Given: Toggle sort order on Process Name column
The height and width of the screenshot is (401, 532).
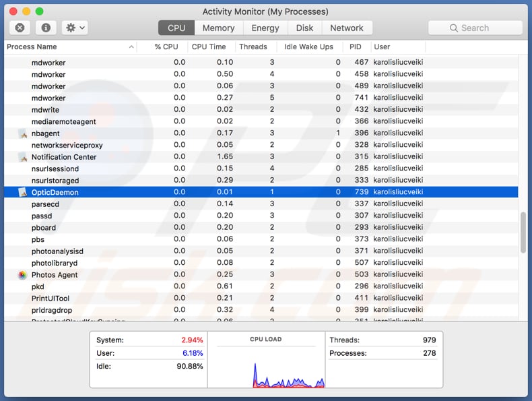Looking at the screenshot, I should [x=67, y=47].
